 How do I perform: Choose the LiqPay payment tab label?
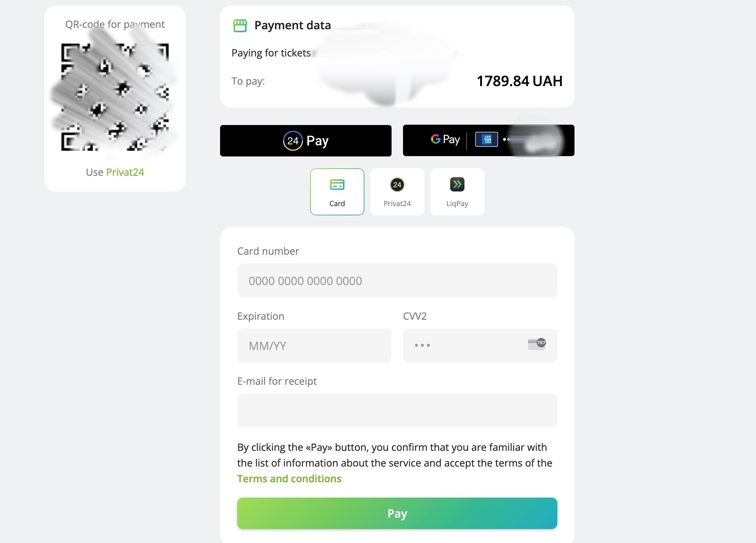click(x=457, y=204)
